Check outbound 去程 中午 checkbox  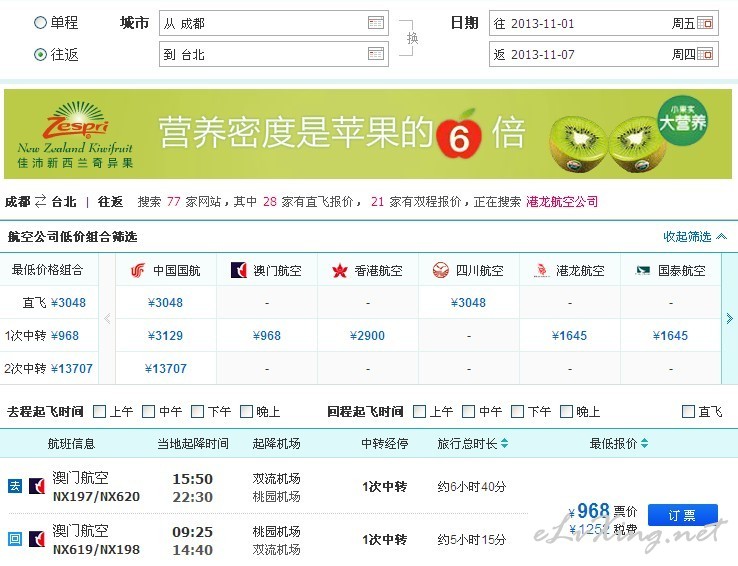point(149,412)
